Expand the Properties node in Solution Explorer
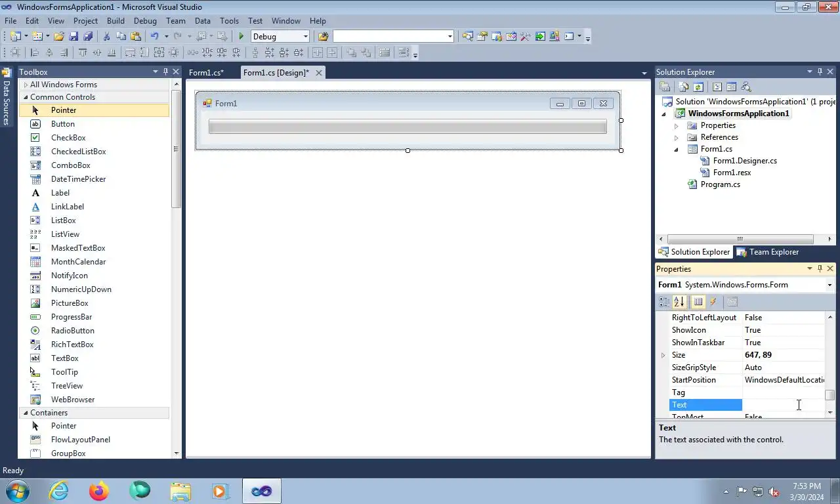The width and height of the screenshot is (840, 504). point(677,125)
